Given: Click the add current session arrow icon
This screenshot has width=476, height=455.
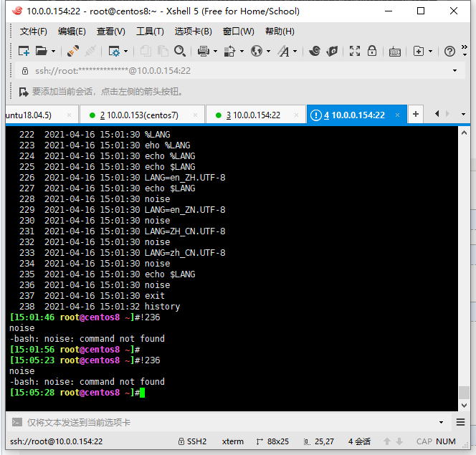Looking at the screenshot, I should coord(24,92).
